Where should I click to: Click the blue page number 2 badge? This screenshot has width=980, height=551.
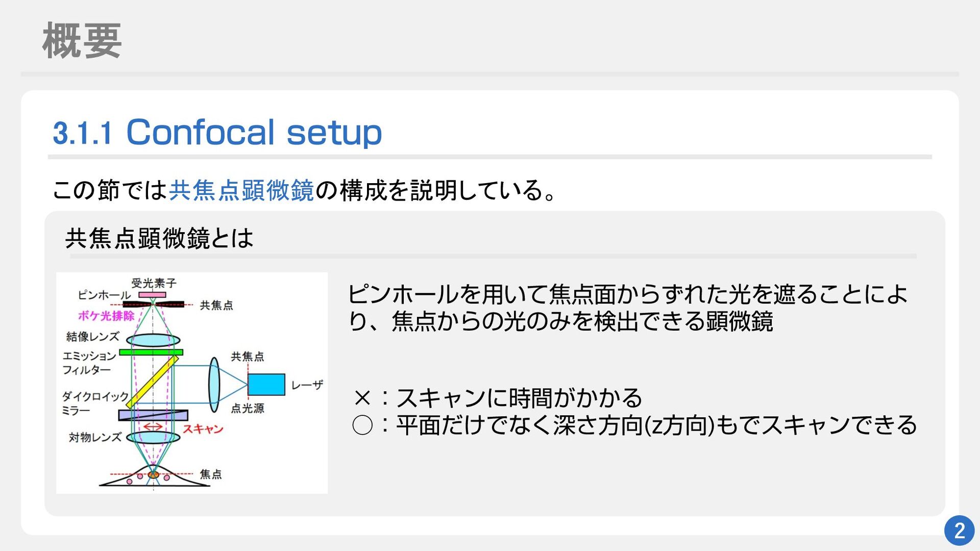tap(959, 531)
